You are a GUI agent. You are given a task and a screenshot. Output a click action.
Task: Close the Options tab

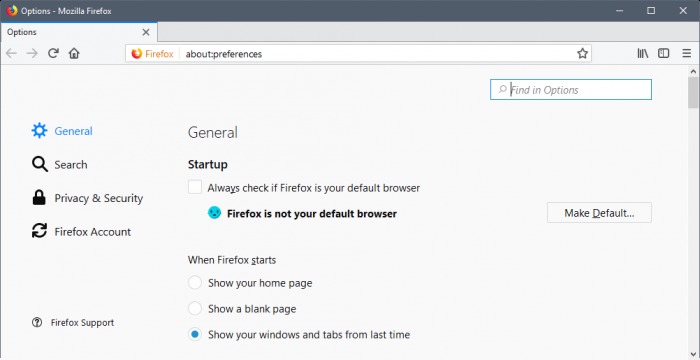146,32
